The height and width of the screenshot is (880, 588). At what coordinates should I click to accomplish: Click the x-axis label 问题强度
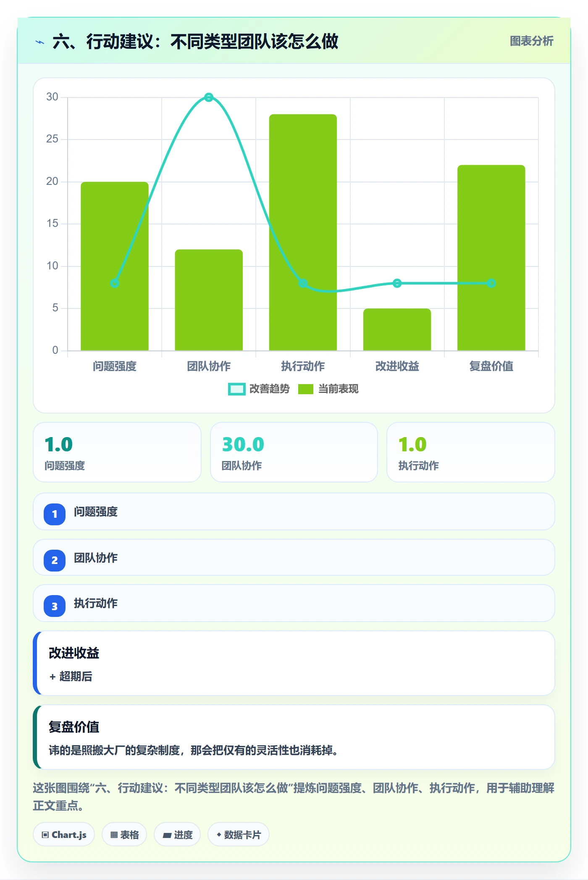click(115, 366)
